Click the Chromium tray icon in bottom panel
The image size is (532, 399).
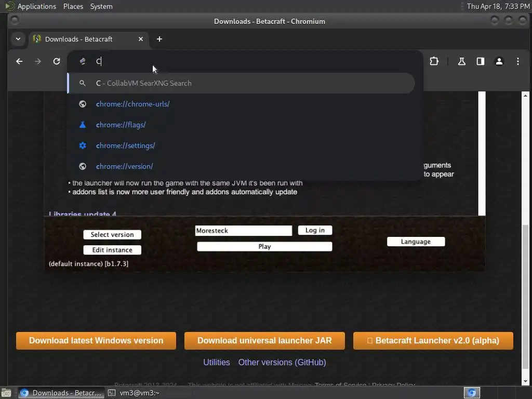click(472, 393)
